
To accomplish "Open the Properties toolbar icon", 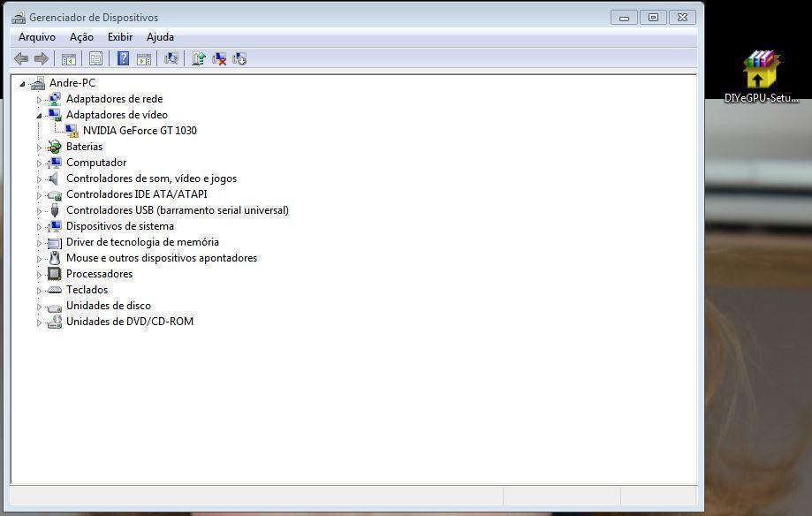I will 95,58.
